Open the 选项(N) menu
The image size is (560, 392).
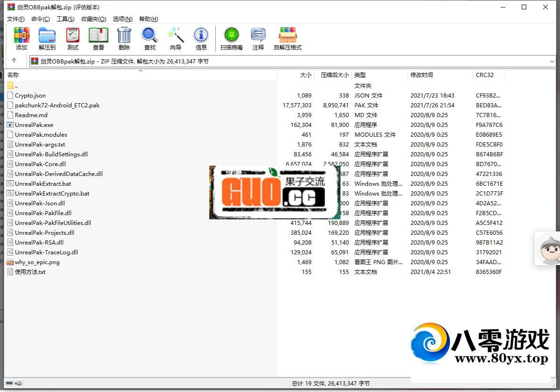(122, 19)
